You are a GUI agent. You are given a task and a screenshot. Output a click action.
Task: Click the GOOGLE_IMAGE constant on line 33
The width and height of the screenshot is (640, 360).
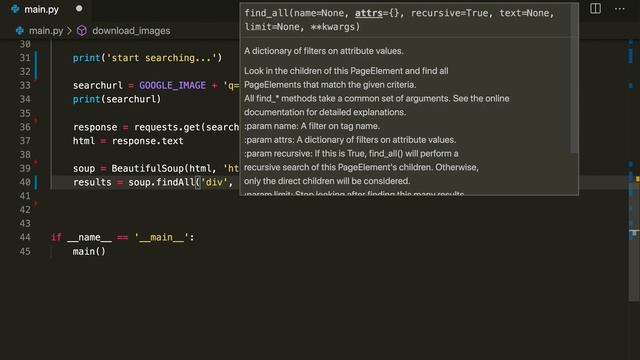click(x=172, y=85)
